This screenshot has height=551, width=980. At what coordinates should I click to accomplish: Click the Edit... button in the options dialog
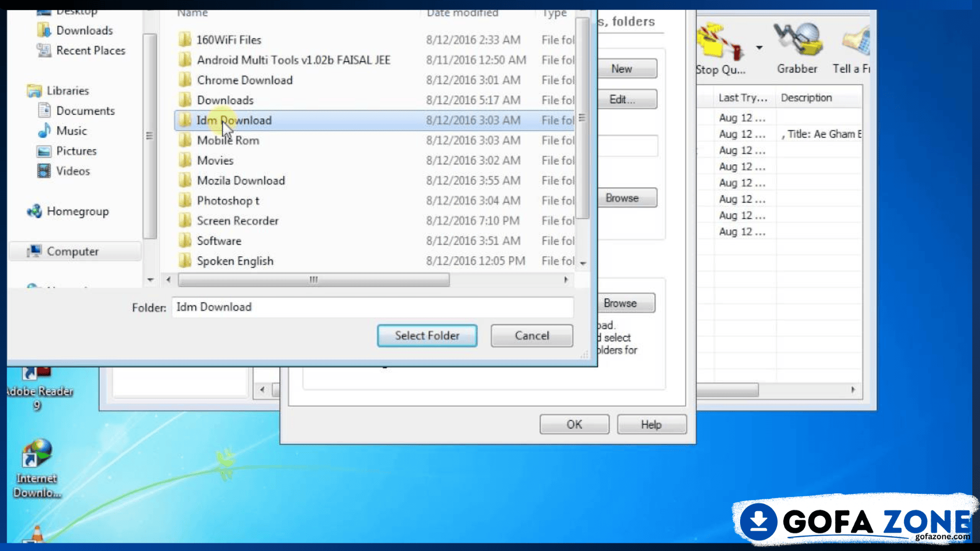(627, 99)
